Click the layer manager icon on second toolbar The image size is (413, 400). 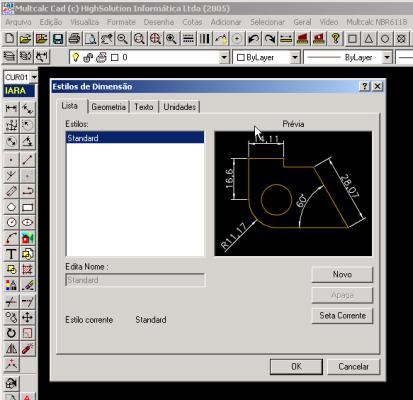(10, 57)
